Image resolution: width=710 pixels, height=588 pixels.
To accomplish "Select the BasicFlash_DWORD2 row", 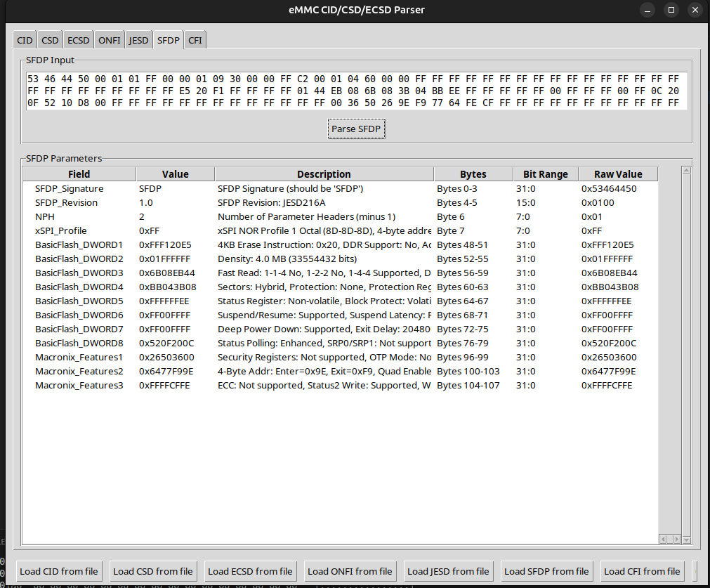I will click(340, 259).
